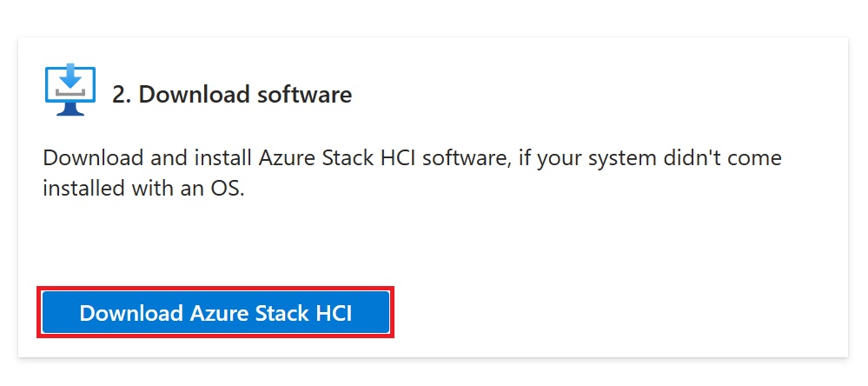This screenshot has height=386, width=868.
Task: Click 'Azure Stack HCI software' in the description
Action: [x=384, y=158]
